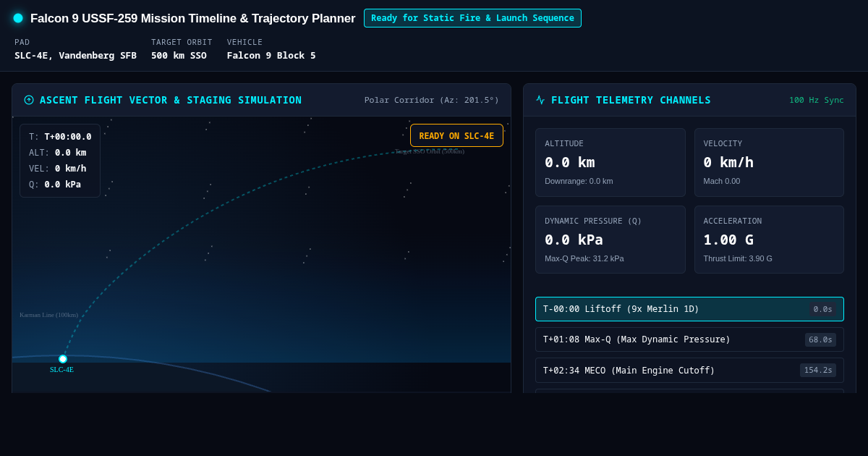
Task: Click the telemetry activity pulse icon
Action: [540, 100]
